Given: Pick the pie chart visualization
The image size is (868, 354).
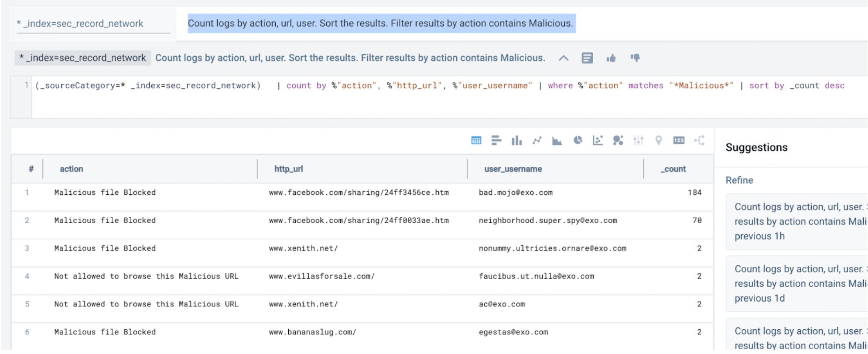Looking at the screenshot, I should (578, 141).
